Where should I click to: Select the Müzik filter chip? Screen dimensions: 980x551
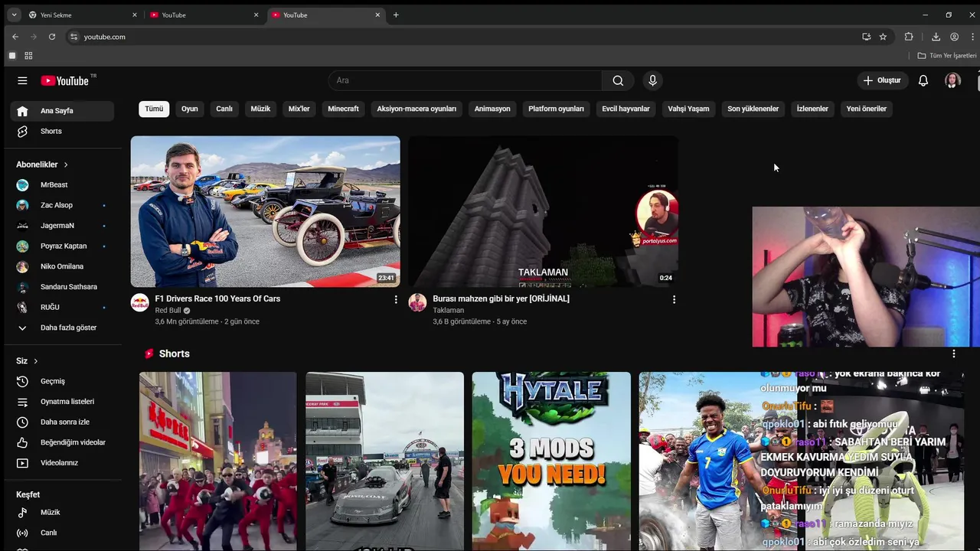pyautogui.click(x=260, y=109)
